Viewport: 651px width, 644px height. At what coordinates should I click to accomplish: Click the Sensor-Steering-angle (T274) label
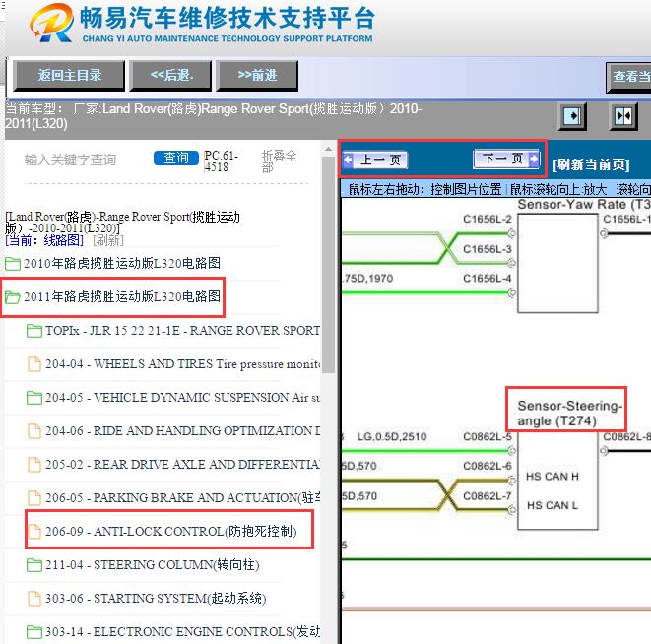click(569, 414)
